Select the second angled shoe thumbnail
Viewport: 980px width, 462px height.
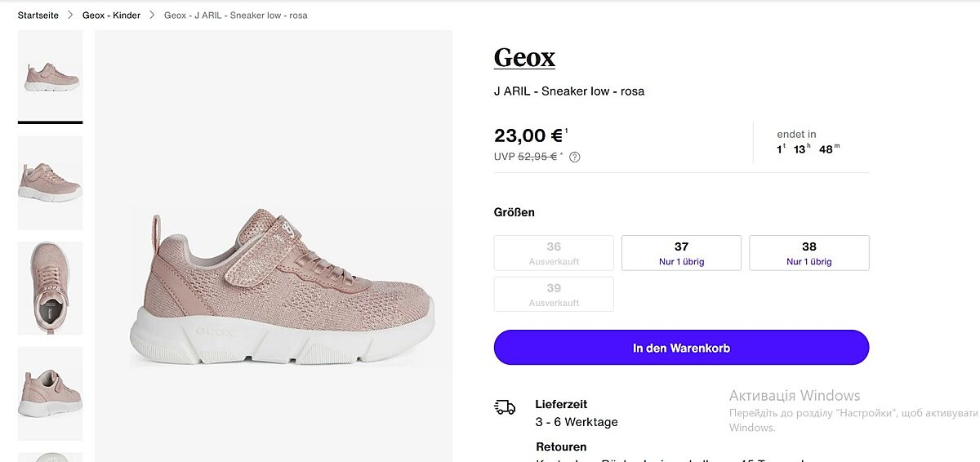tap(51, 182)
